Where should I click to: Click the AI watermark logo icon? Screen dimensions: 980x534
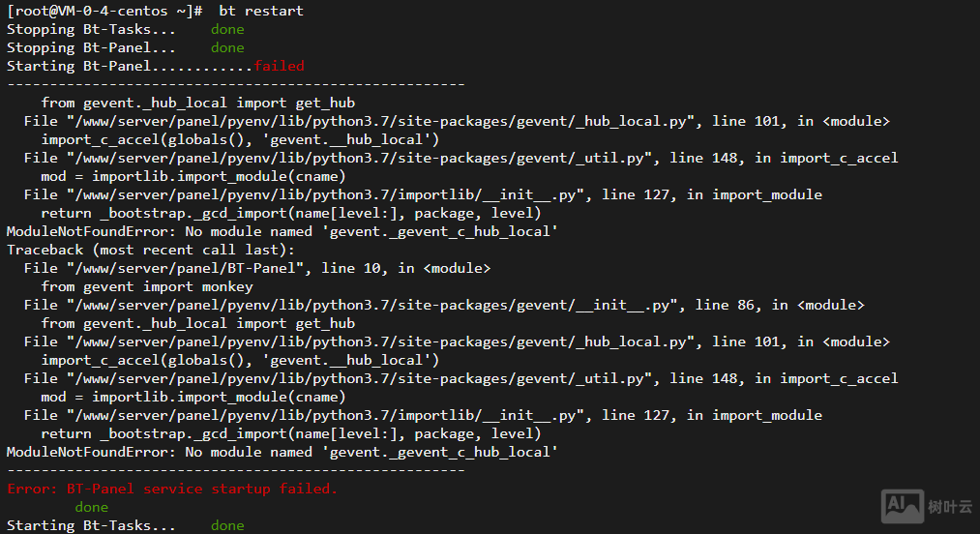pos(902,505)
